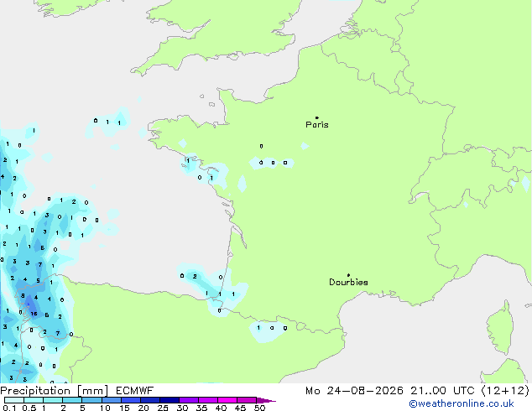Click the Paris city label
This screenshot has height=411, width=532.
[317, 125]
